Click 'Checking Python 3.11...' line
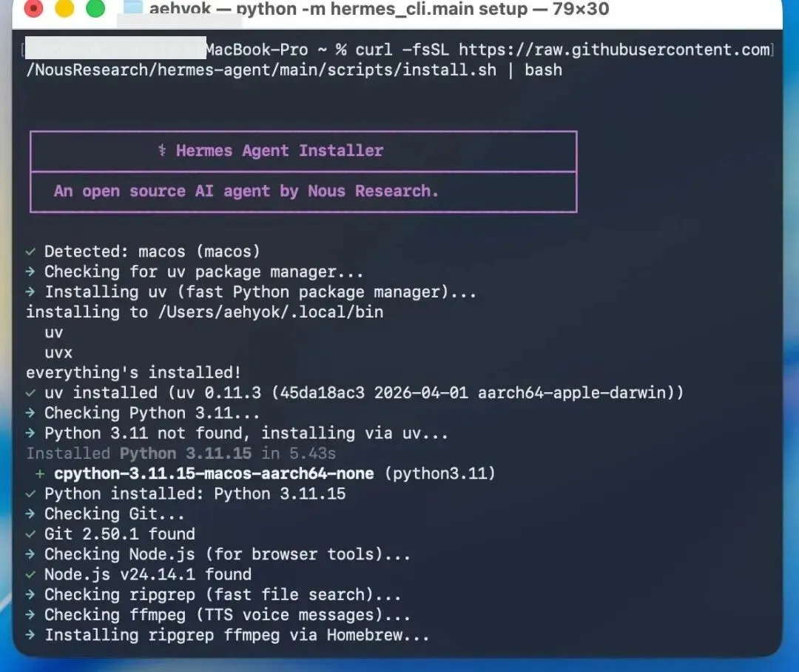The height and width of the screenshot is (672, 799). 152,413
